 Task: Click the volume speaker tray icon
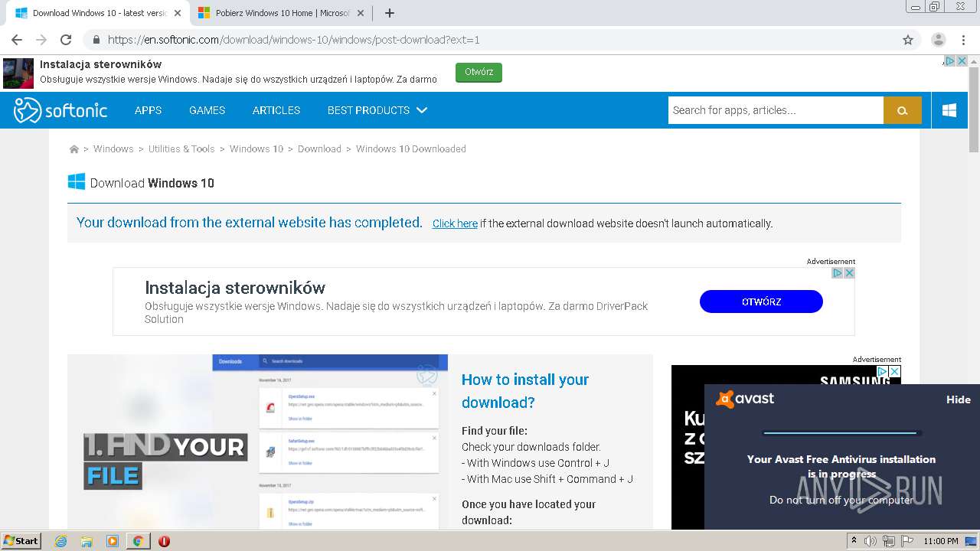871,541
